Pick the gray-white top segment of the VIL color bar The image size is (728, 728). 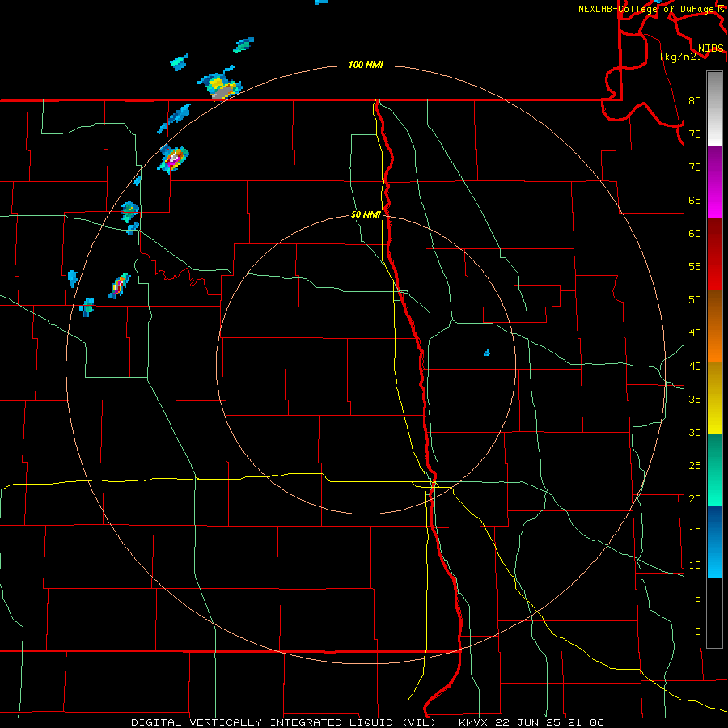714,108
